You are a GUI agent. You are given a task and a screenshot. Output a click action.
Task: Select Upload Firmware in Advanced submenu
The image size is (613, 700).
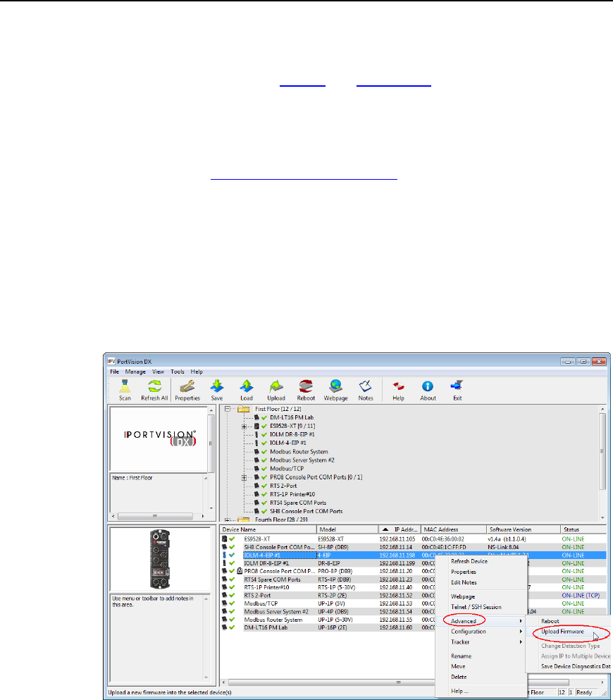pos(569,632)
